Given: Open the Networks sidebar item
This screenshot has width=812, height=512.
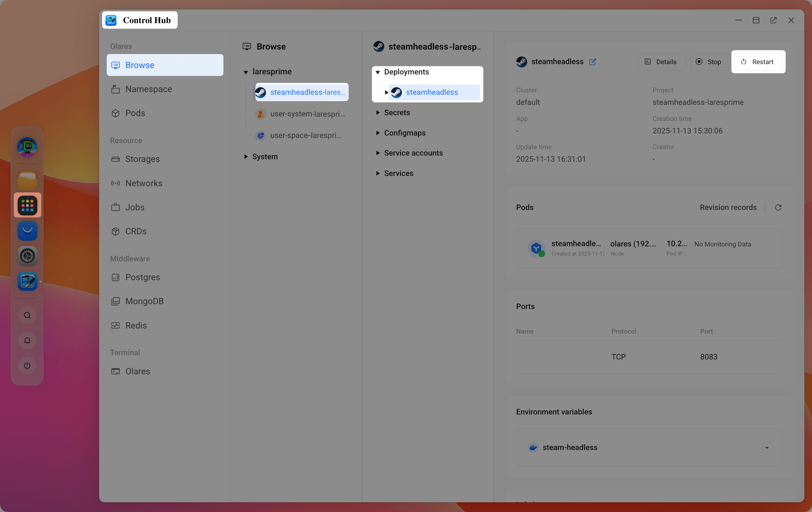Looking at the screenshot, I should [x=144, y=183].
